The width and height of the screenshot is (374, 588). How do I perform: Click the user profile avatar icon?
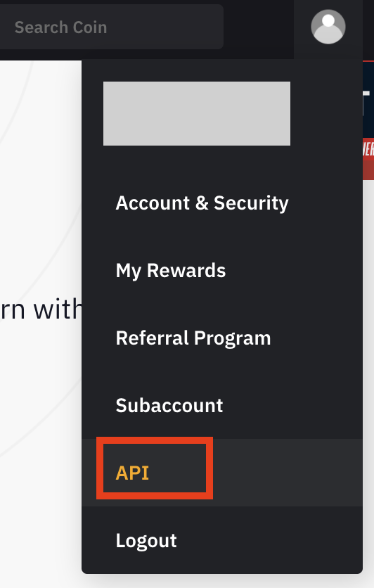click(328, 27)
